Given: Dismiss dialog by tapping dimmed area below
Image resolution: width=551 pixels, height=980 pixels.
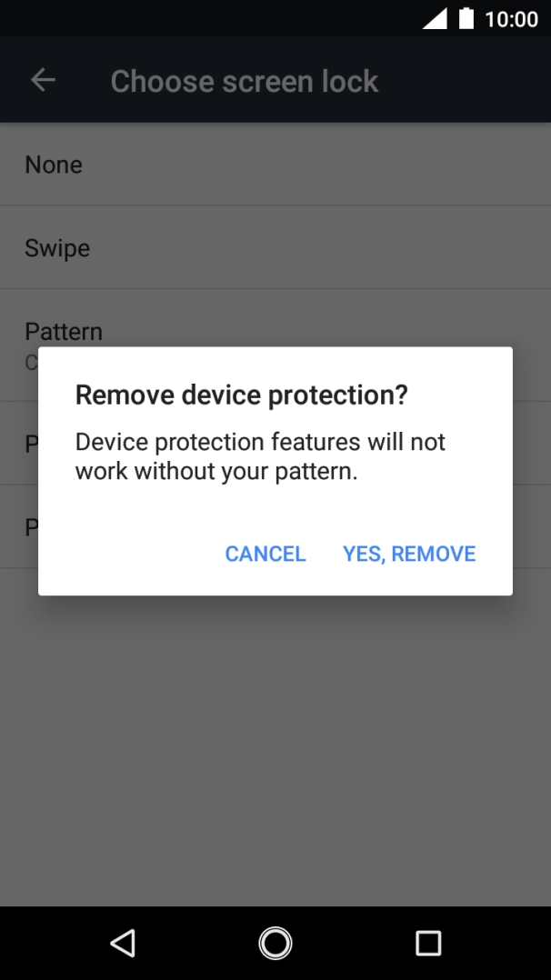Looking at the screenshot, I should tap(275, 750).
